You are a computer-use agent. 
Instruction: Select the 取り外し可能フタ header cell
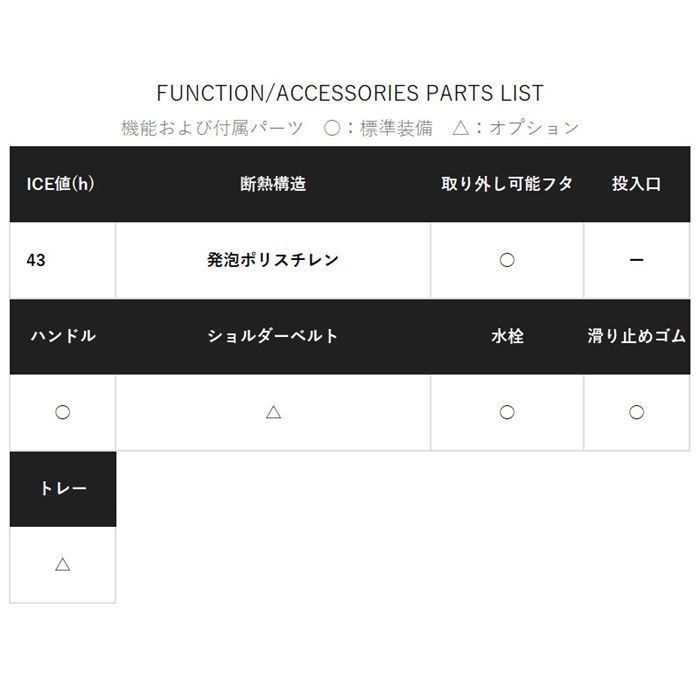click(x=507, y=184)
